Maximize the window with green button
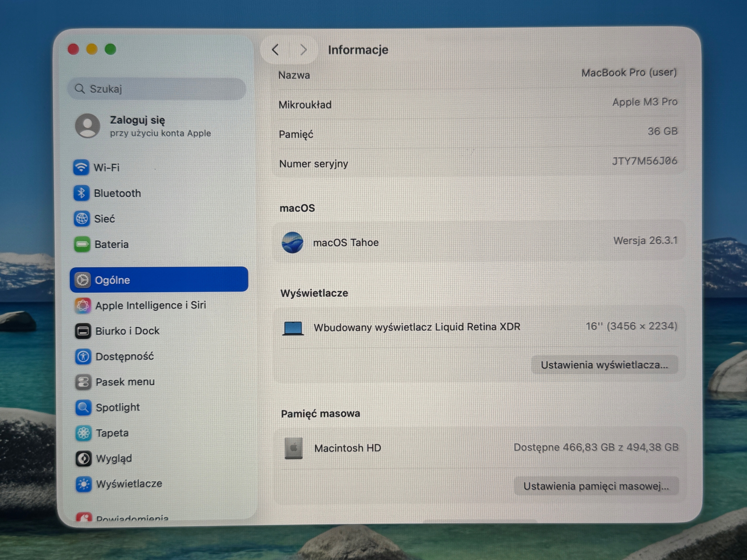747x560 pixels. 110,49
